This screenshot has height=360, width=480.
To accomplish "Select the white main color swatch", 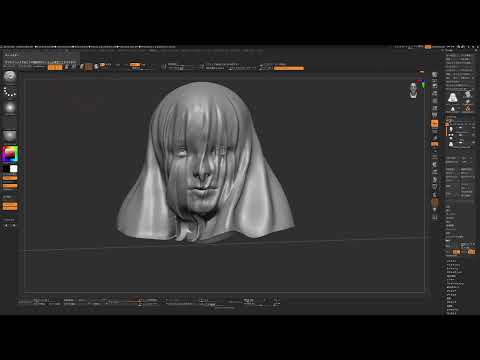I will pyautogui.click(x=14, y=169).
